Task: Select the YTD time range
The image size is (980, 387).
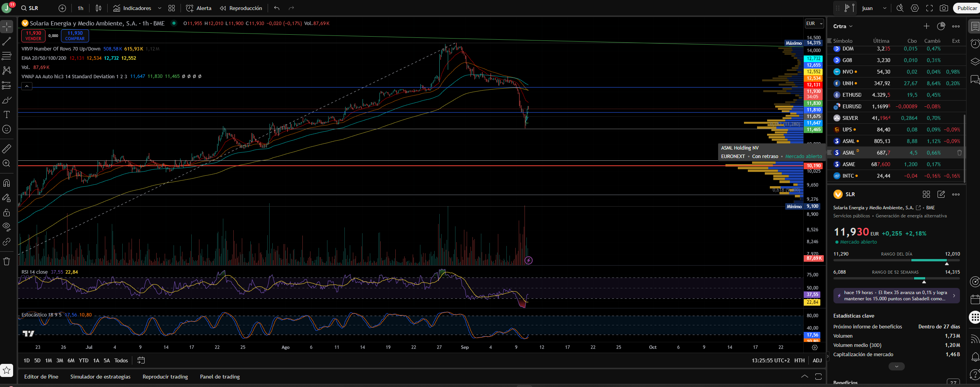Action: coord(84,360)
